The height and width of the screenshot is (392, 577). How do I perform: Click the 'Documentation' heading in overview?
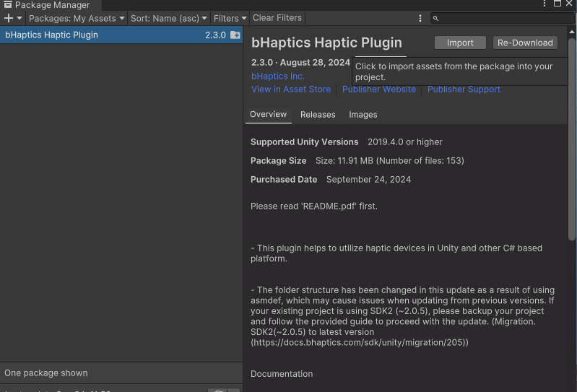point(282,374)
